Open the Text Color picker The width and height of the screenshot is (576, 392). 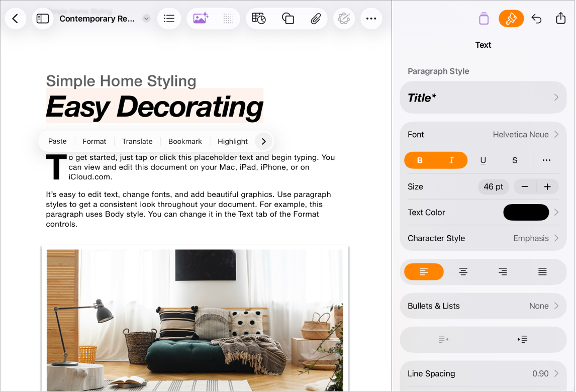point(526,212)
